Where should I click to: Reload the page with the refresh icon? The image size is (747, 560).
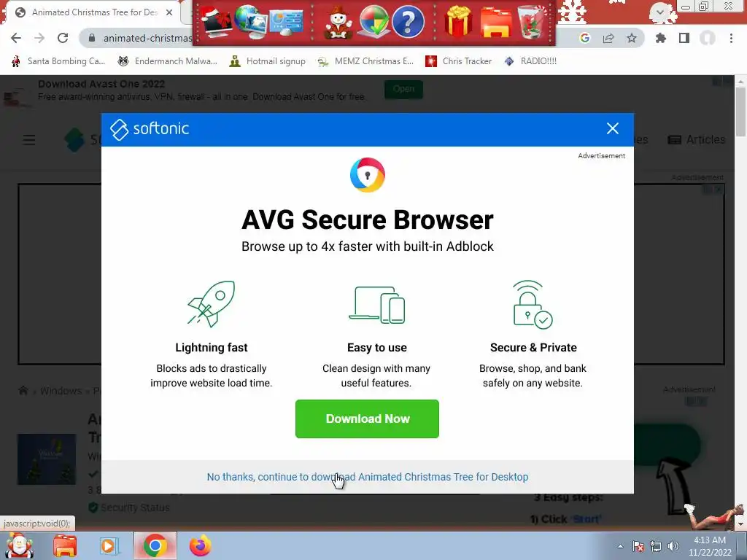pos(63,38)
